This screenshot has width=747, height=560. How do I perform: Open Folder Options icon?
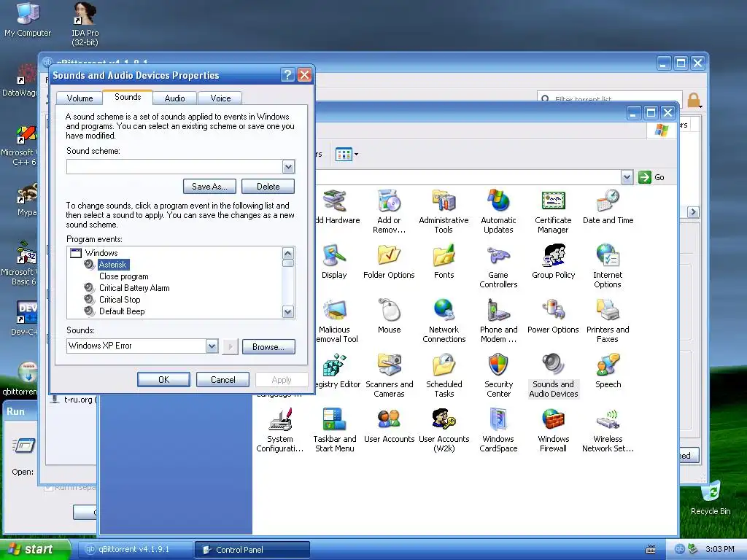[x=389, y=262]
